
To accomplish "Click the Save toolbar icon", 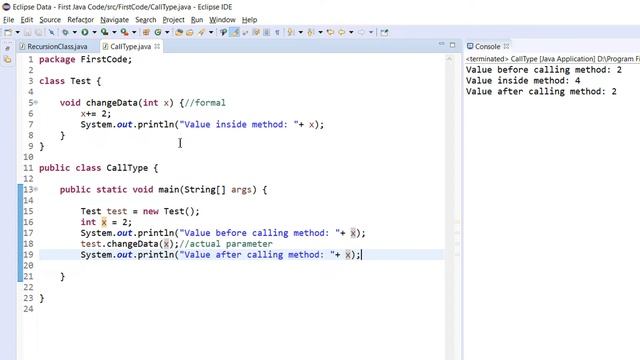I will click(28, 32).
